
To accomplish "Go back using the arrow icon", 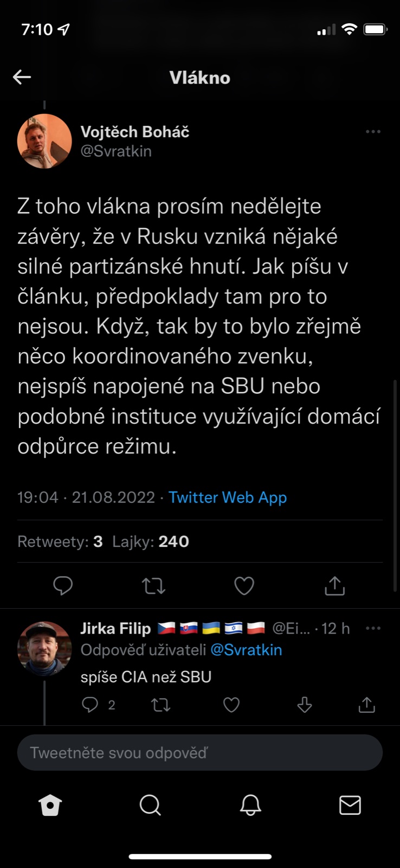I will coord(22,77).
